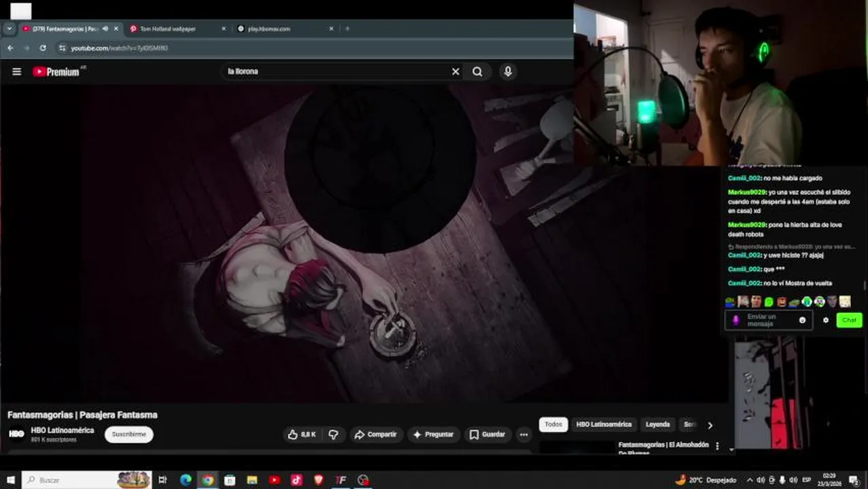Click first emote in chat emote row
Viewport: 868px width, 489px height.
click(730, 302)
